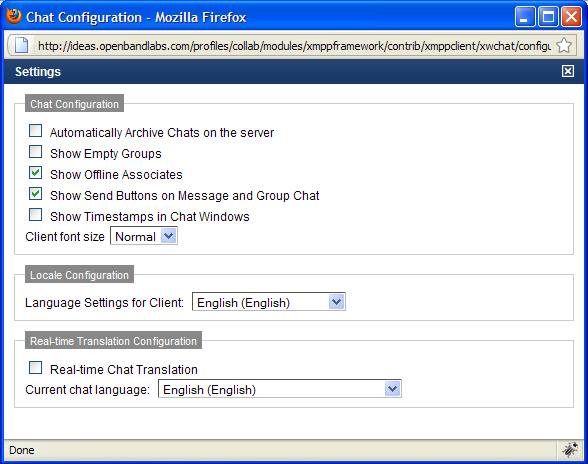Click the Firebug bug icon in status bar
The width and height of the screenshot is (588, 464).
[x=570, y=450]
